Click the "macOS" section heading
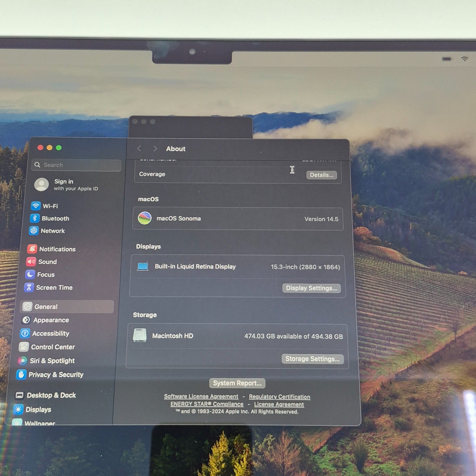Image resolution: width=476 pixels, height=476 pixels. click(x=148, y=199)
